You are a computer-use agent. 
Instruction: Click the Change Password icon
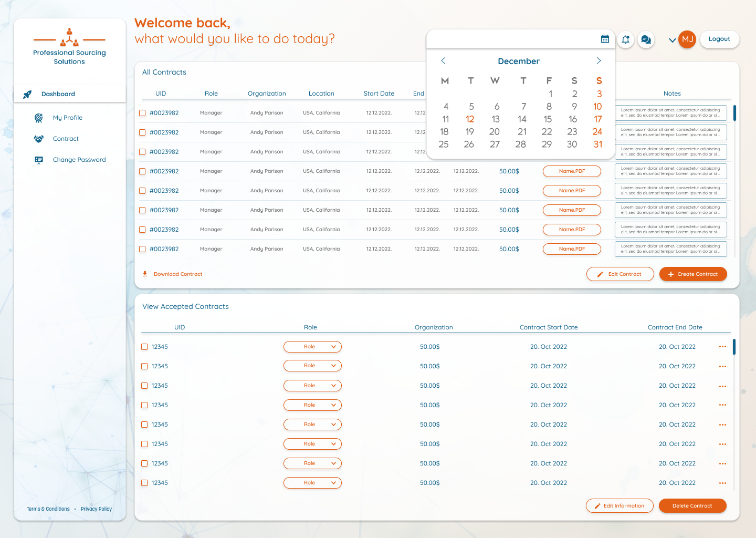pos(39,160)
